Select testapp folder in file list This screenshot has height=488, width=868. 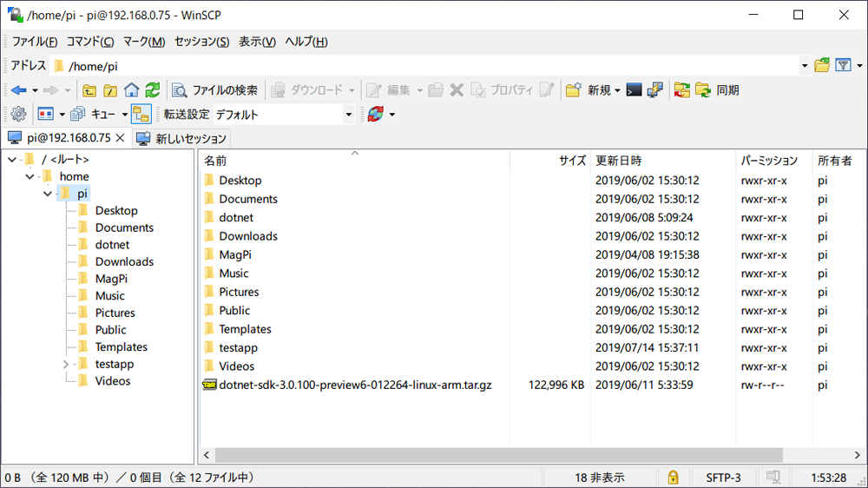(238, 348)
